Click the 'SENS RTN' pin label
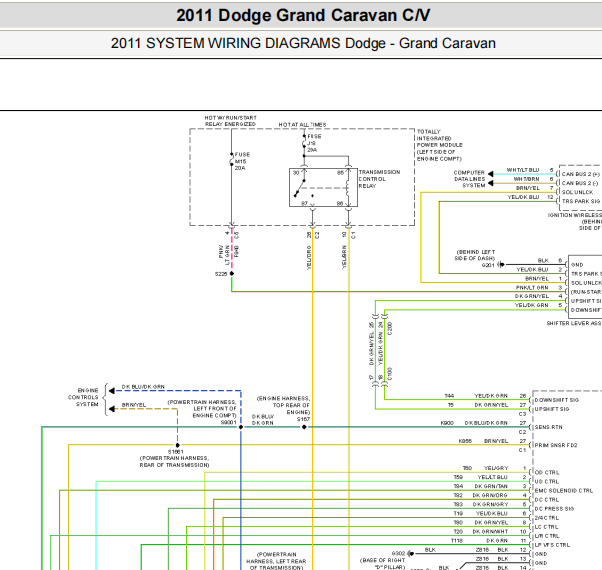602x570 pixels. tap(548, 427)
